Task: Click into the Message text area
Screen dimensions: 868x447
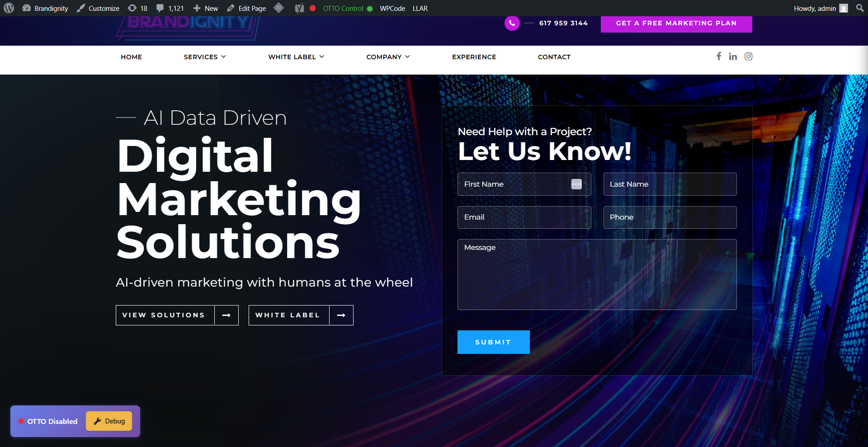Action: pos(597,274)
